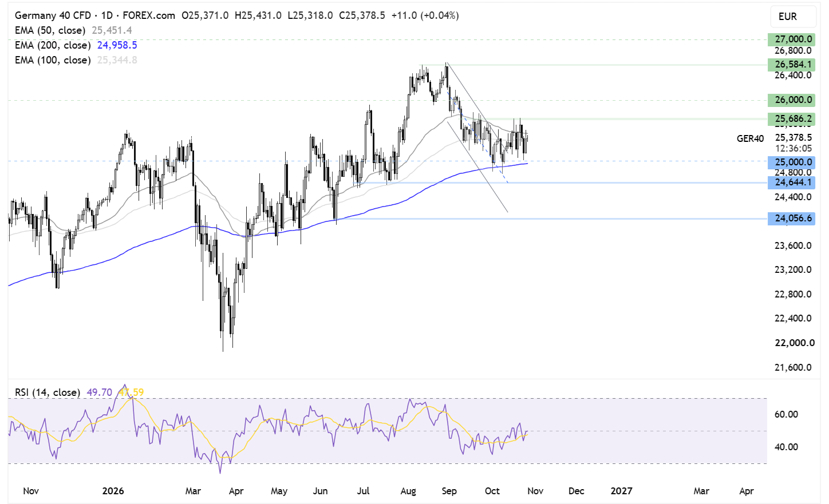
Task: Click the RSI 60.00 axis level
Action: point(786,414)
